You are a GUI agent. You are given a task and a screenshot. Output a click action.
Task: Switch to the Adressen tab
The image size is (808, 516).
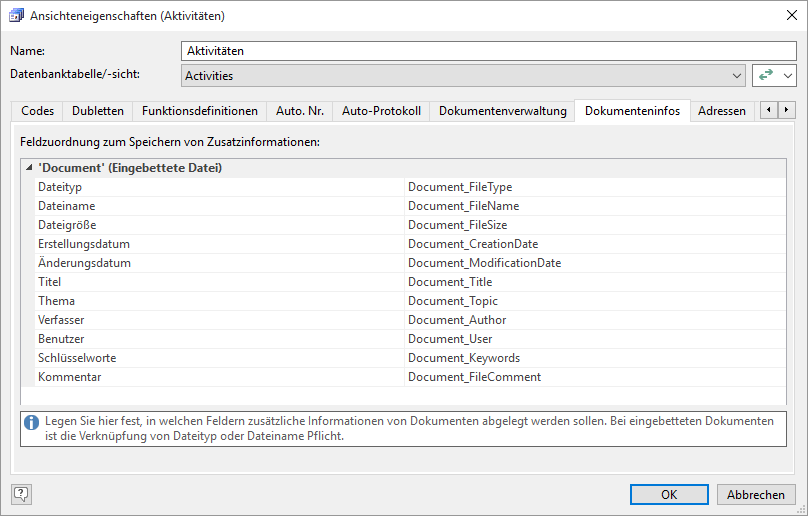[x=721, y=111]
